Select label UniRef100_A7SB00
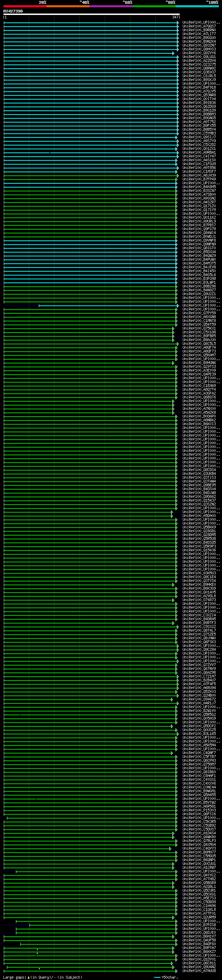The height and width of the screenshot is (980, 222). point(199,194)
